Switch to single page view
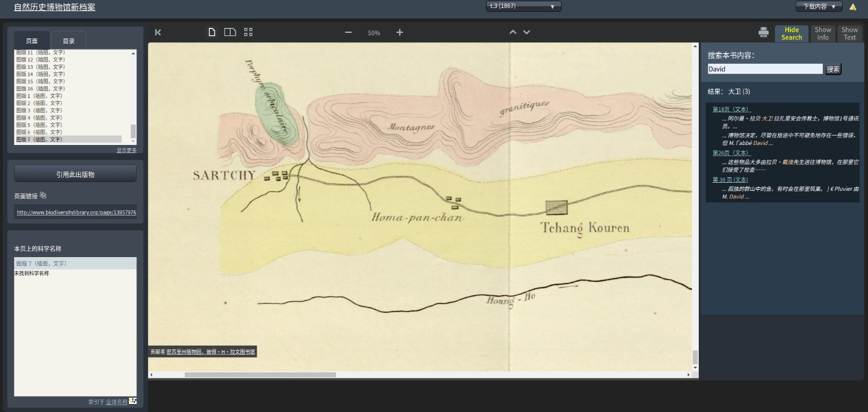 pos(212,32)
